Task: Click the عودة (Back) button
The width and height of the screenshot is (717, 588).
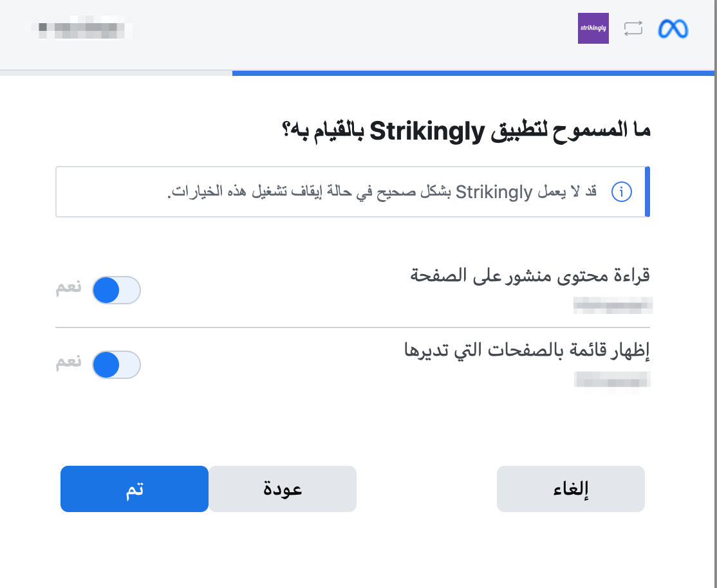Action: 283,489
